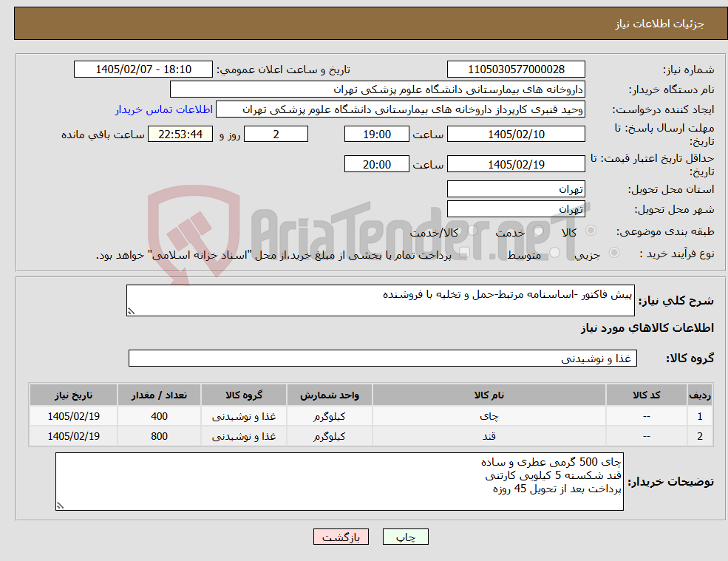Click the کیلوگرم unit cell in قند row
728x561 pixels.
click(329, 436)
